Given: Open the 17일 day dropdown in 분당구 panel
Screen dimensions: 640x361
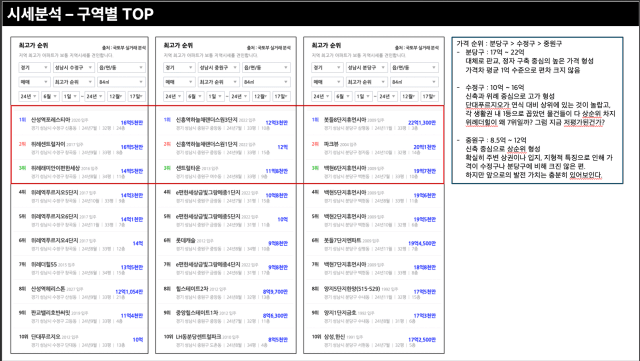Looking at the screenshot, I should tap(430, 96).
